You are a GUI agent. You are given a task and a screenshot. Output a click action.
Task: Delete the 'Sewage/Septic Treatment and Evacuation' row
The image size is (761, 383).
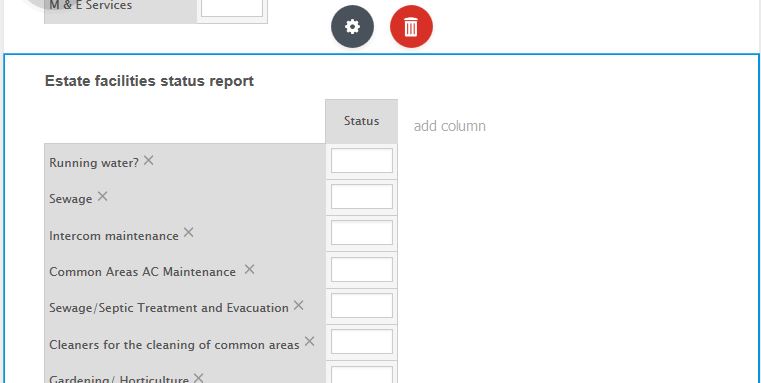[x=298, y=305]
